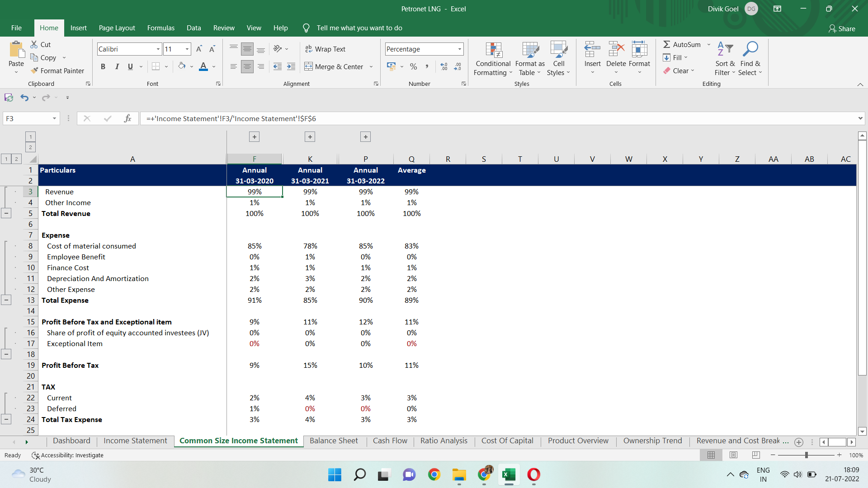The height and width of the screenshot is (488, 868).
Task: Apply Comma Style format
Action: (426, 66)
